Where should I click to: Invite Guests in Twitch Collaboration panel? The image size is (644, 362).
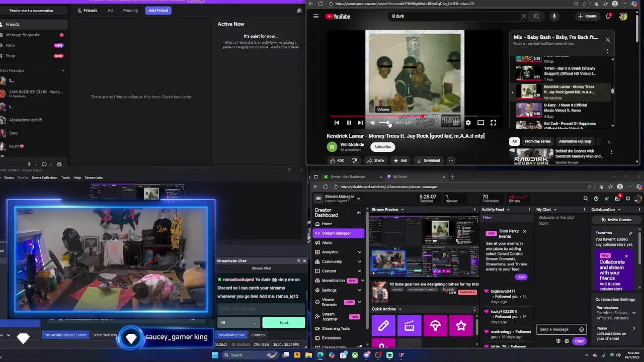tap(615, 220)
